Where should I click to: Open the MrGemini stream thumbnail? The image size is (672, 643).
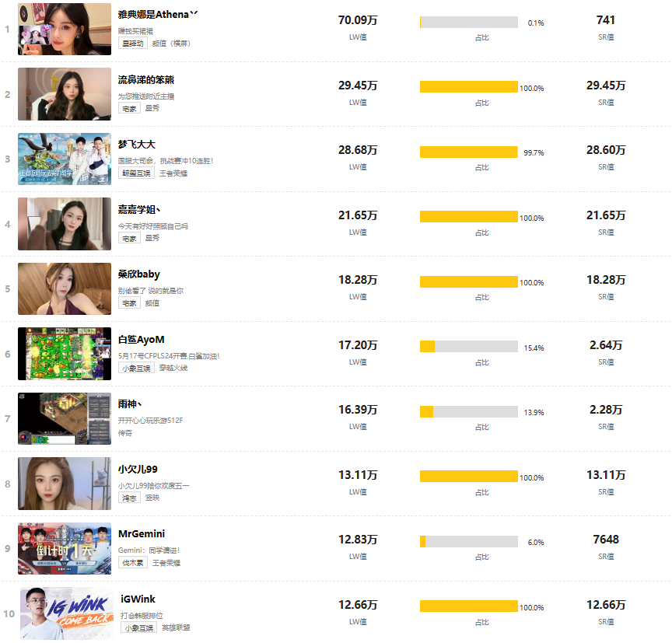pyautogui.click(x=65, y=548)
